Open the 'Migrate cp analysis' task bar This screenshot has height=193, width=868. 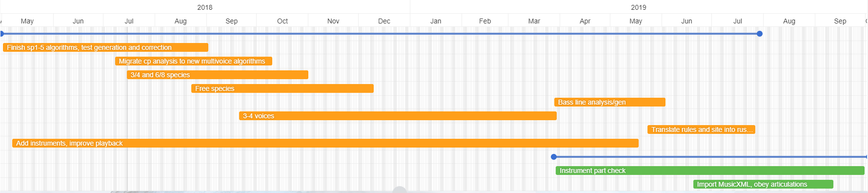click(x=194, y=61)
